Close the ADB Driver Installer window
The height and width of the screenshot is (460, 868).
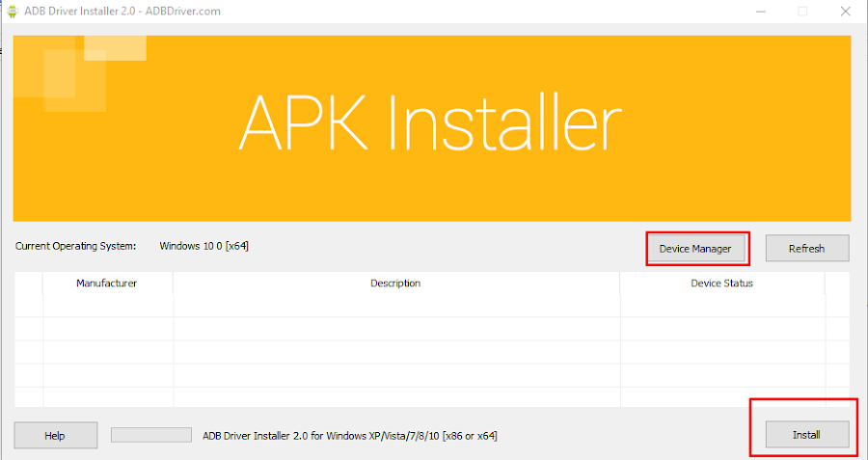[845, 12]
